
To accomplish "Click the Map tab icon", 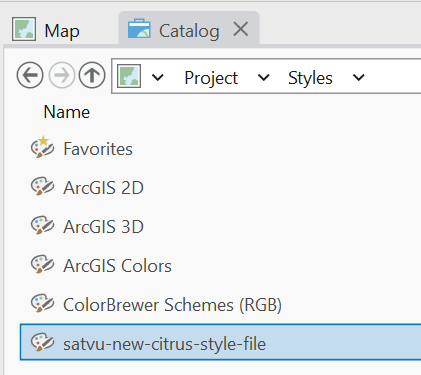I will (x=24, y=29).
